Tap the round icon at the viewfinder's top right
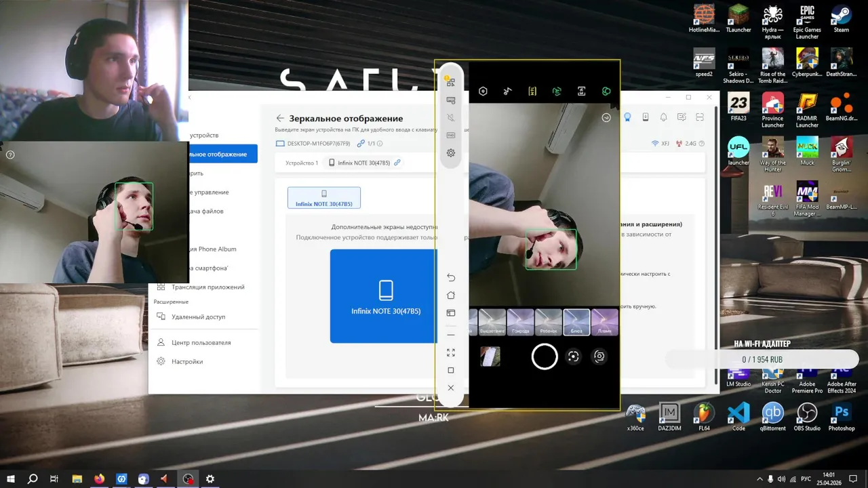 (606, 117)
